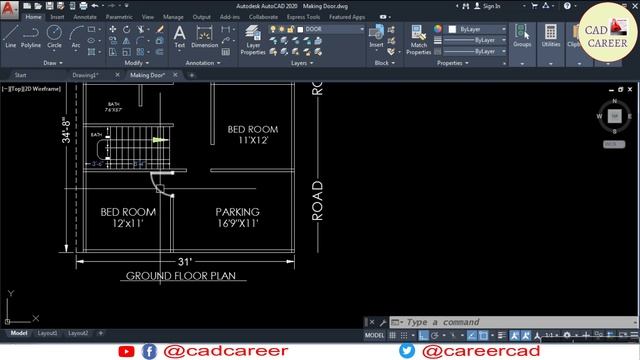Toggle lock icon for DOOR layer
640x360 pixels.
coord(291,29)
